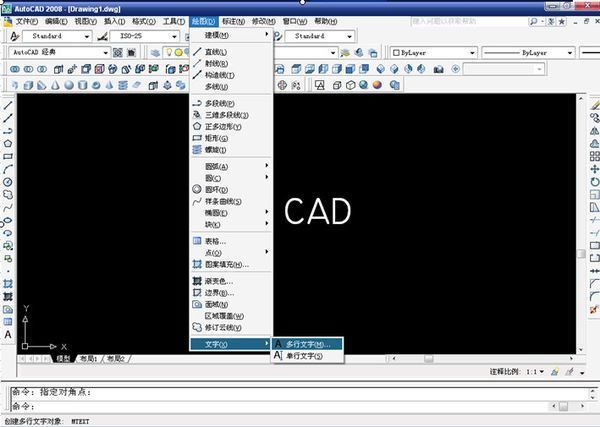
Task: Switch to the 布局2 layout tab
Action: click(116, 359)
